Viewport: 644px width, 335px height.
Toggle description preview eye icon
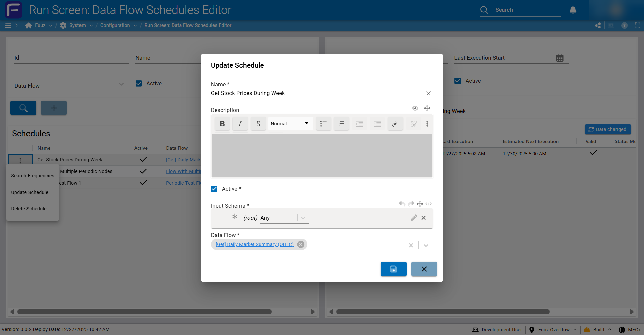pyautogui.click(x=415, y=108)
